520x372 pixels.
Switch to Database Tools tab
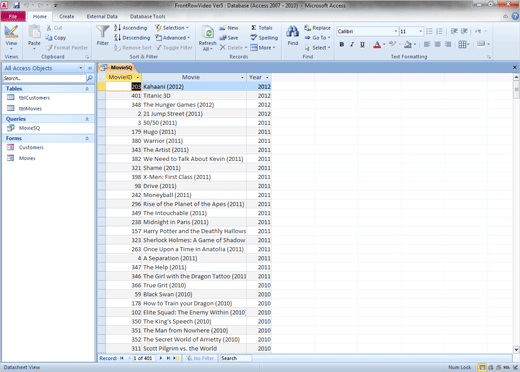[147, 16]
